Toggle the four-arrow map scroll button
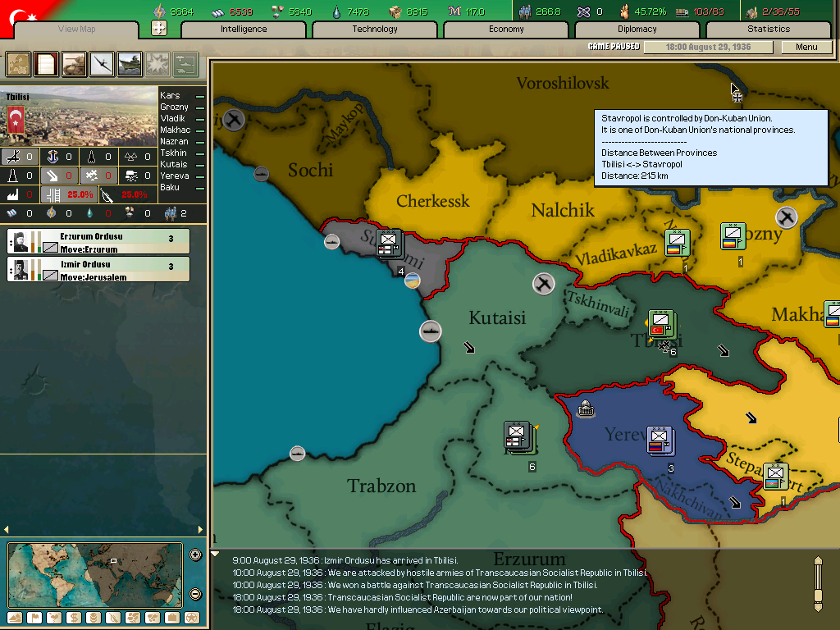 tap(159, 29)
